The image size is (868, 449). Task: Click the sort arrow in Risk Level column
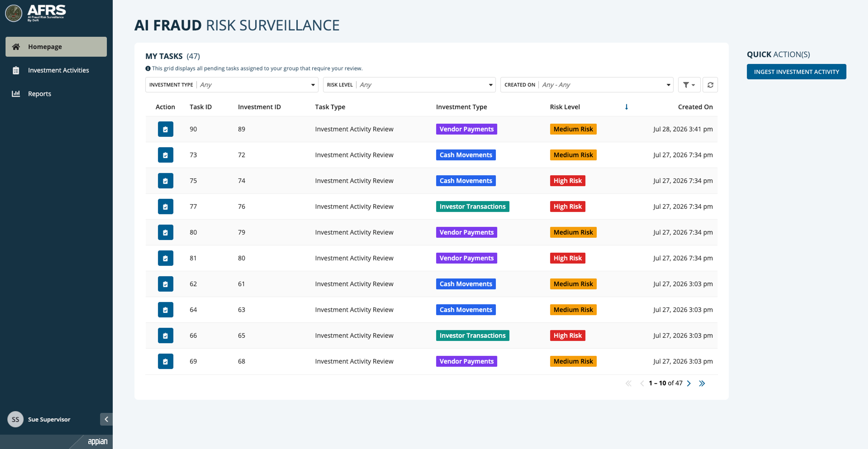pos(626,107)
